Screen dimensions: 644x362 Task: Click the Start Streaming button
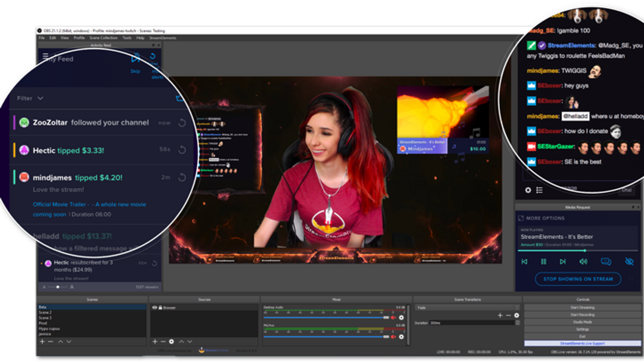582,308
